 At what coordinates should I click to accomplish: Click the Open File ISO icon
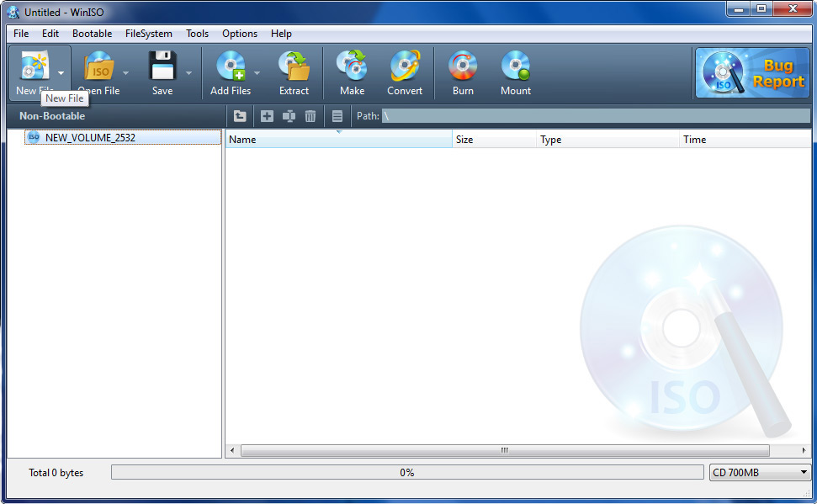[x=99, y=66]
